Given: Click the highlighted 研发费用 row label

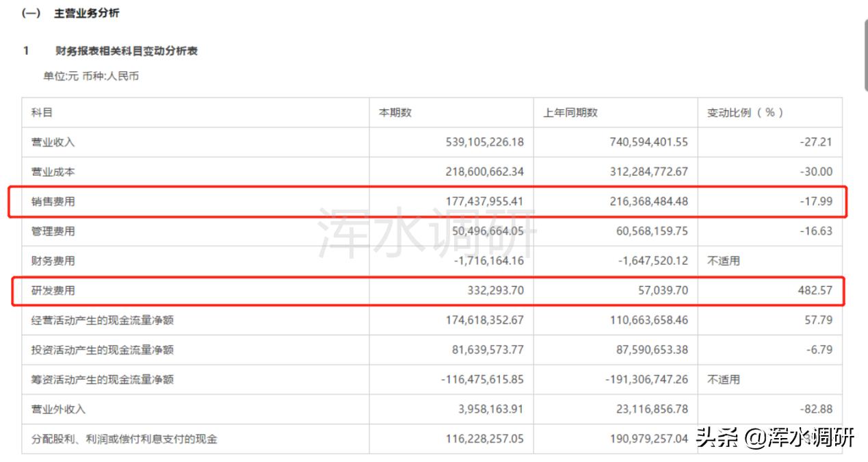Looking at the screenshot, I should point(53,291).
